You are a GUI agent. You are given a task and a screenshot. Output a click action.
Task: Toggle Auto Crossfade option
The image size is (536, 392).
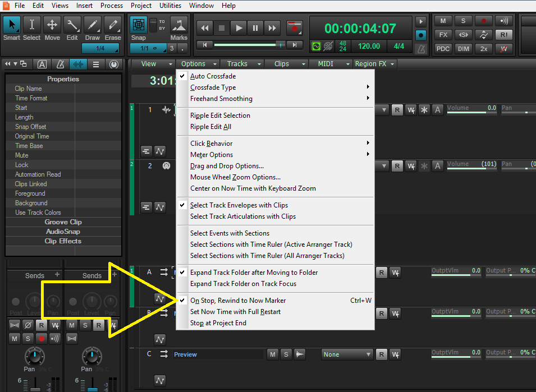(x=275, y=76)
